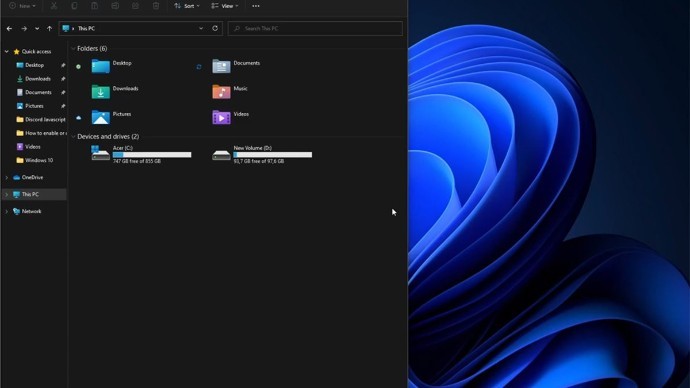This screenshot has width=690, height=388.
Task: Click the Share icon in toolbar
Action: pyautogui.click(x=136, y=6)
